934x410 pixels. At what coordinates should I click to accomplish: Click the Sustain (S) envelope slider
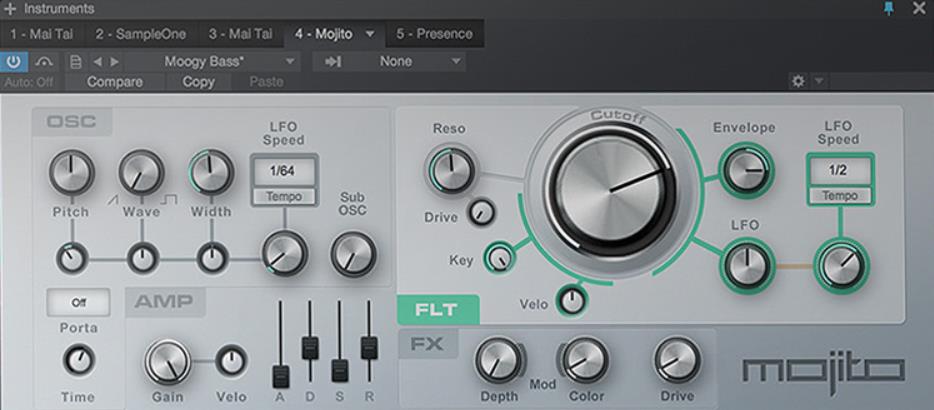[340, 370]
